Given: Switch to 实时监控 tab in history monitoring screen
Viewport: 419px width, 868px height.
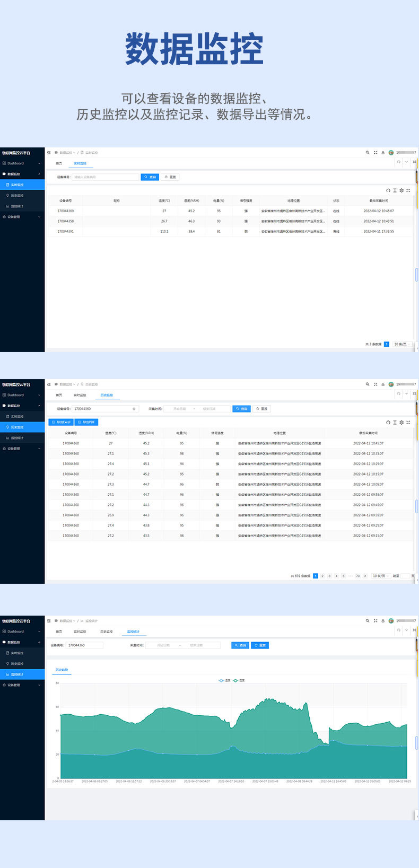Looking at the screenshot, I should point(80,395).
